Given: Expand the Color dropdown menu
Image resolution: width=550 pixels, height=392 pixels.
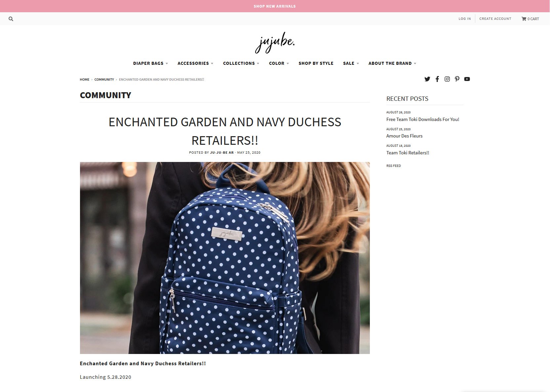Looking at the screenshot, I should click(279, 63).
